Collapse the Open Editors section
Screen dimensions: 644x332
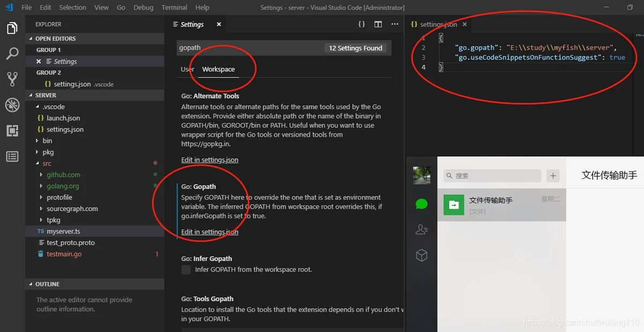coord(31,39)
